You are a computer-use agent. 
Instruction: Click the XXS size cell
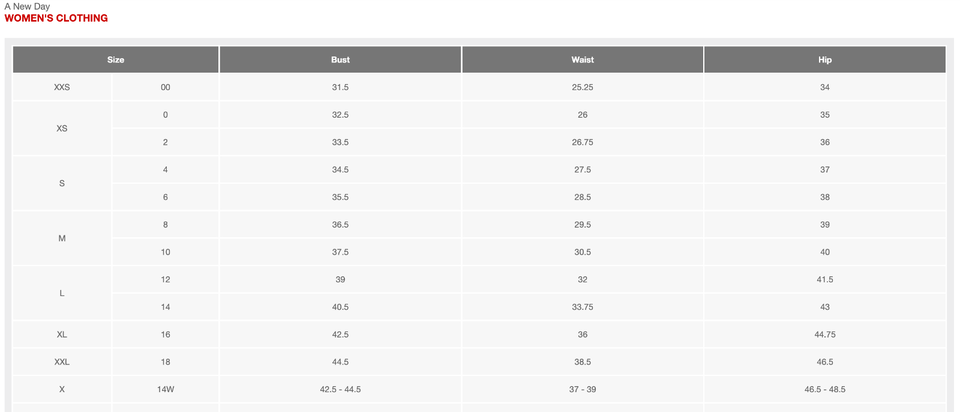62,88
